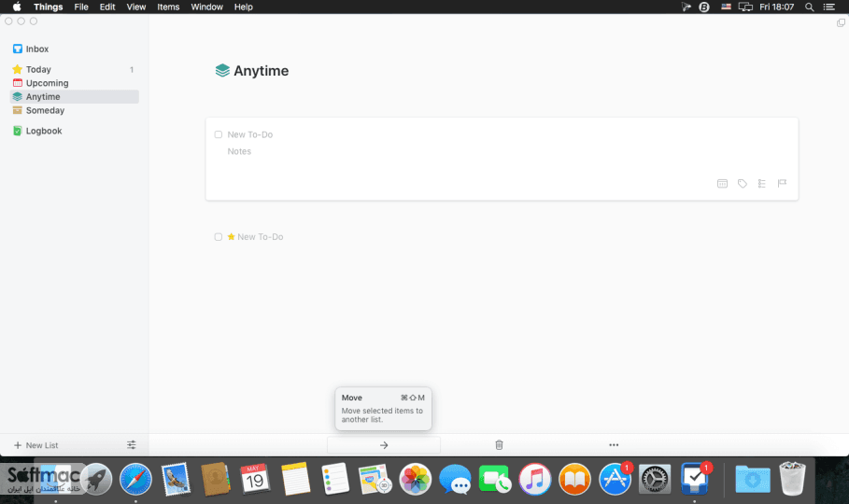Click the Logbook green checkmark icon

(18, 131)
